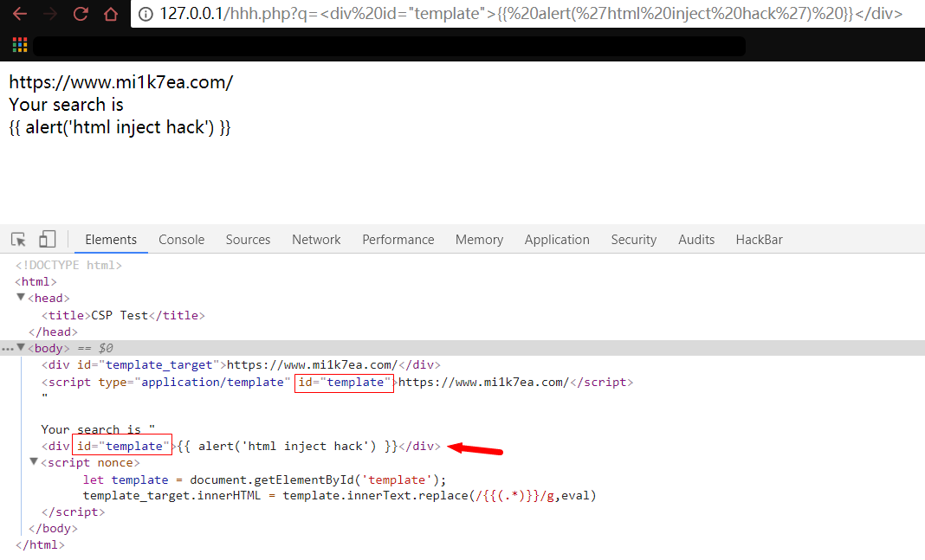Switch to the Application tab

tap(556, 240)
